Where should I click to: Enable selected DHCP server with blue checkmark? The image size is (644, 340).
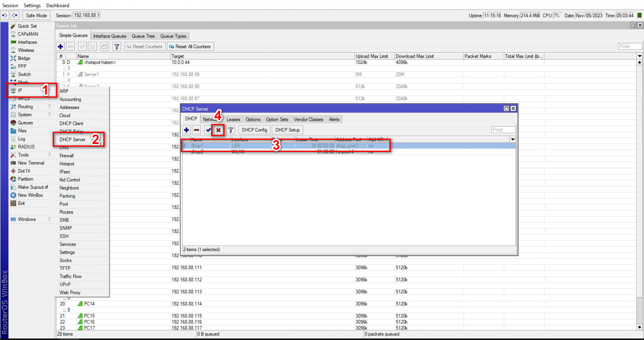[x=208, y=130]
